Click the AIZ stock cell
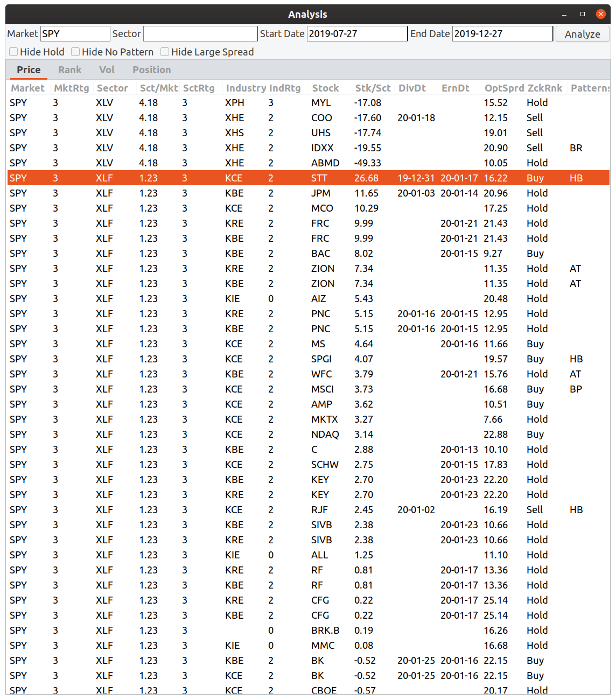This screenshot has height=700, width=616. click(319, 298)
